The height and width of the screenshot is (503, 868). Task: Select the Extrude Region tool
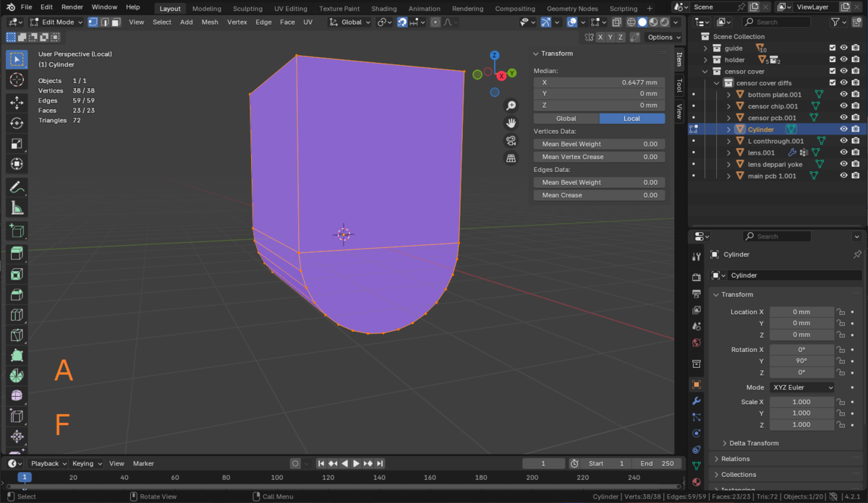point(17,253)
